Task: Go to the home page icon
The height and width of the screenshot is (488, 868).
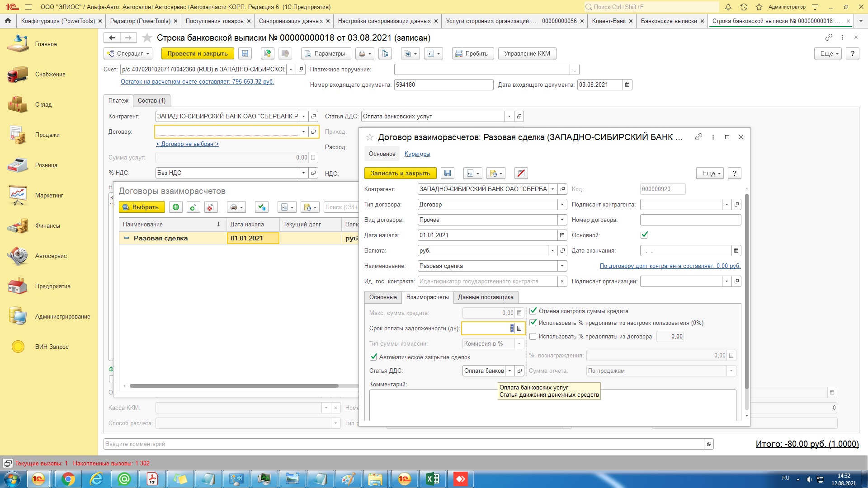Action: point(8,21)
